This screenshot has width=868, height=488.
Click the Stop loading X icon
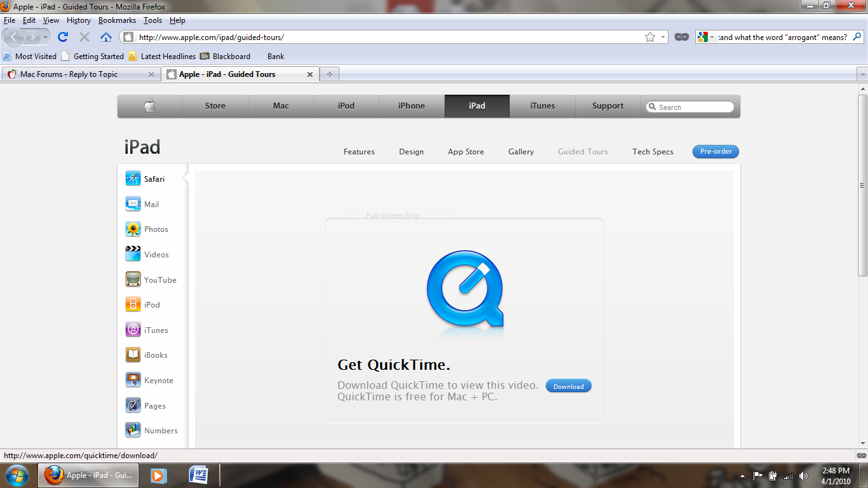coord(85,37)
